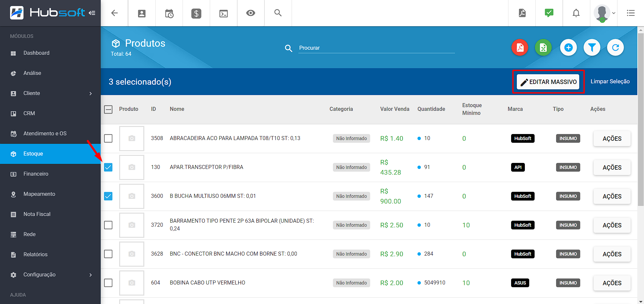644x304 pixels.
Task: Check the BNC - CONECTOR BNC MACHO row checkbox
Action: 108,254
